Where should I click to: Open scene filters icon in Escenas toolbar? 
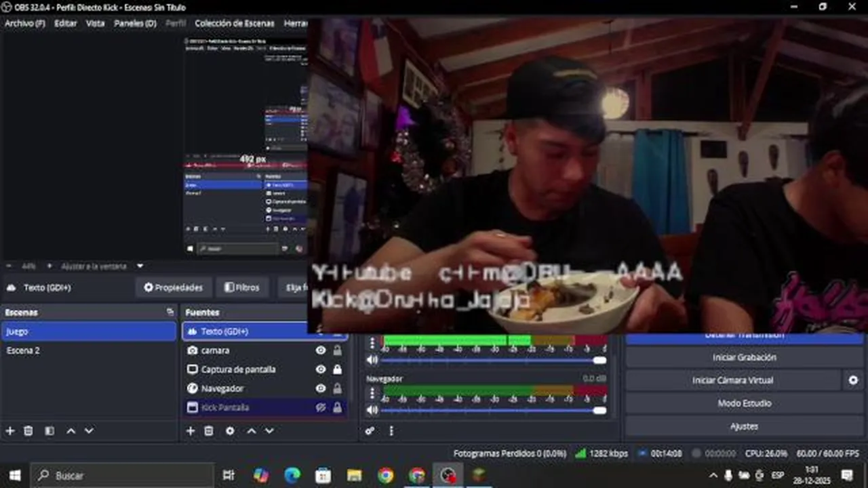tap(49, 430)
